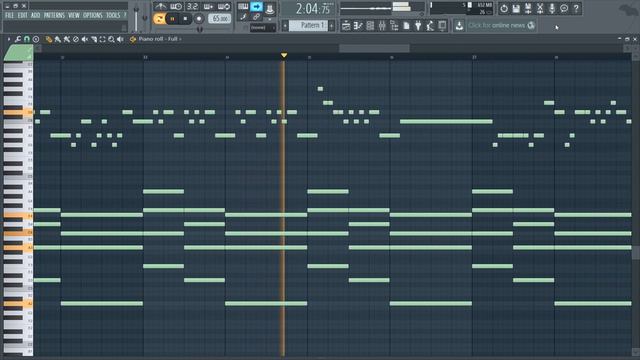Image resolution: width=640 pixels, height=360 pixels.
Task: Select the Draw pencil tool
Action: point(49,39)
